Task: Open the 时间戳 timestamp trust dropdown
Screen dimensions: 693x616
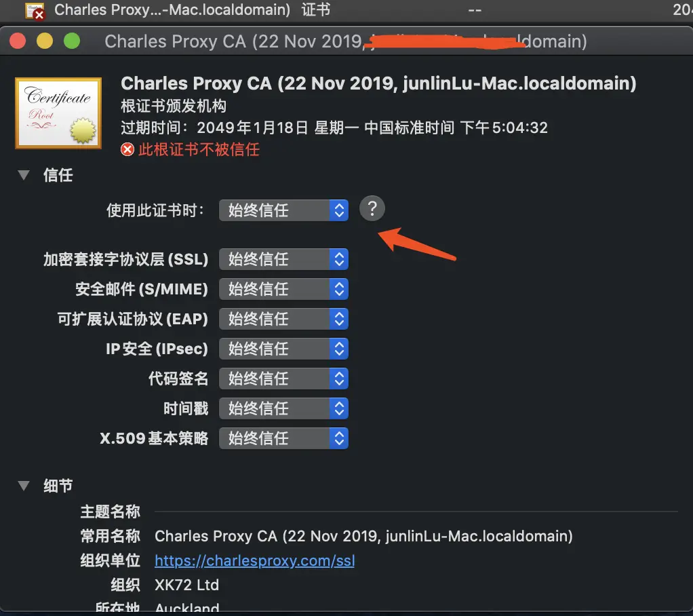Action: pyautogui.click(x=283, y=408)
